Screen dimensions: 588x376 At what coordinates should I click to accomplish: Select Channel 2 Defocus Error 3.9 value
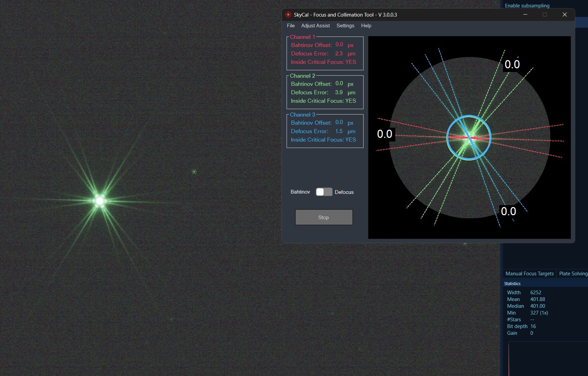pyautogui.click(x=339, y=92)
